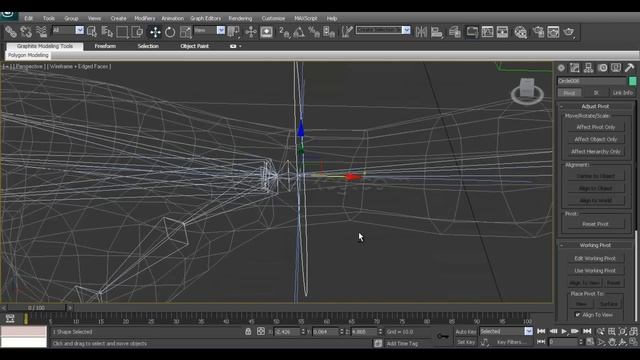Click the Unlink Selection tool

(x=26, y=31)
